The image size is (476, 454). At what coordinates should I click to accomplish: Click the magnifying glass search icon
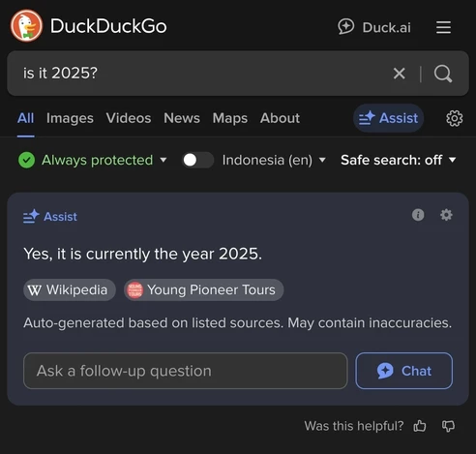(443, 74)
